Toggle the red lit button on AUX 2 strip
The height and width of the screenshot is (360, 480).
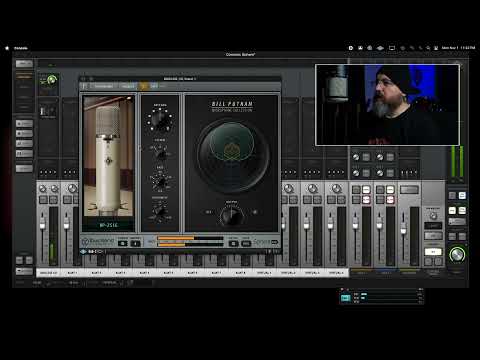point(390,200)
